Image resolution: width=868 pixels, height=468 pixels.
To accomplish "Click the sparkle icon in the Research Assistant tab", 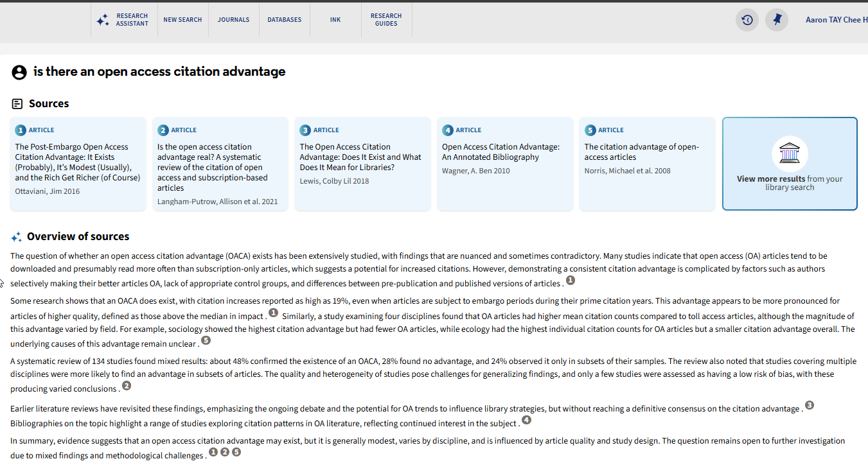I will (103, 21).
